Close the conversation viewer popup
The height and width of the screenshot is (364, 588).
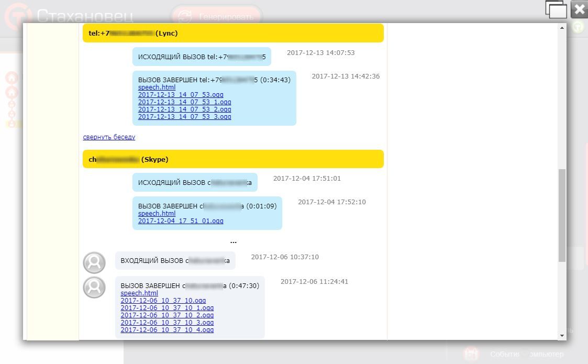pos(580,9)
